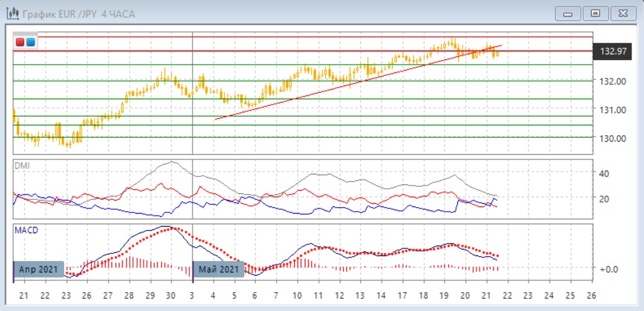This screenshot has height=311, width=644.
Task: Click the Май 2021 month marker
Action: pos(219,269)
